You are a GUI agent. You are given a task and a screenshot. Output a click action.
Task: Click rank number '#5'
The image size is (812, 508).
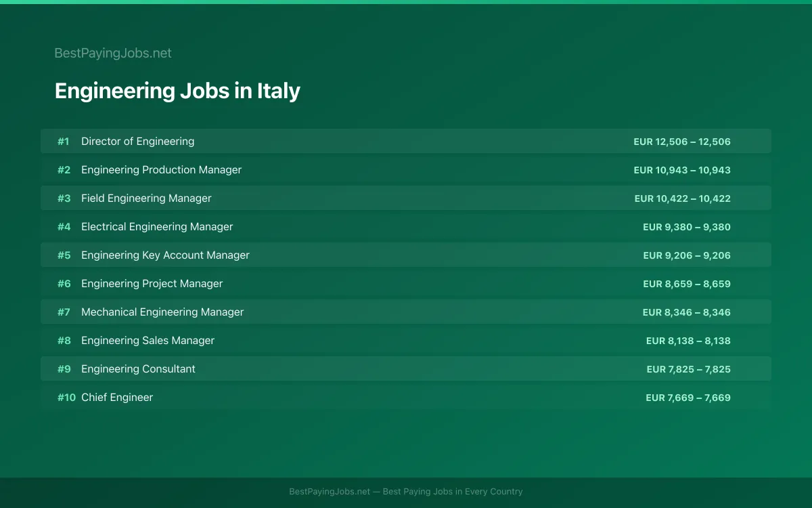click(x=64, y=255)
